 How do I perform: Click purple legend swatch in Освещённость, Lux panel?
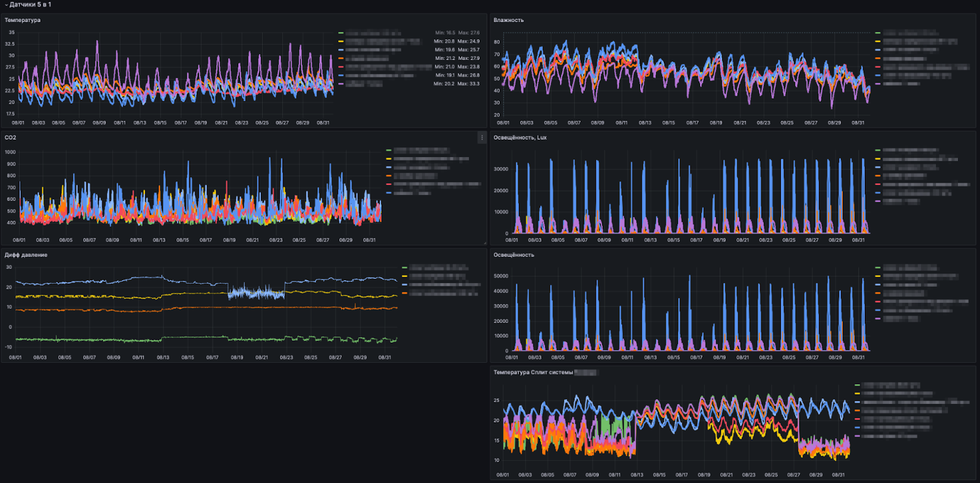coord(878,201)
